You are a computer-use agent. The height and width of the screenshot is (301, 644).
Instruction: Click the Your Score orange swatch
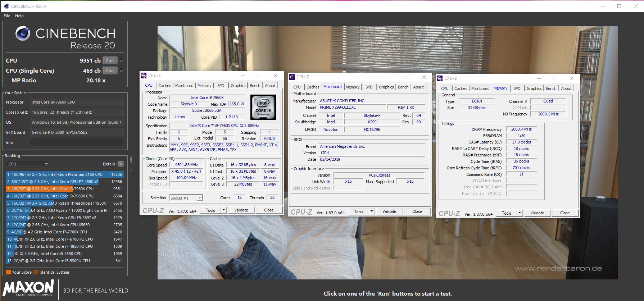click(x=8, y=272)
